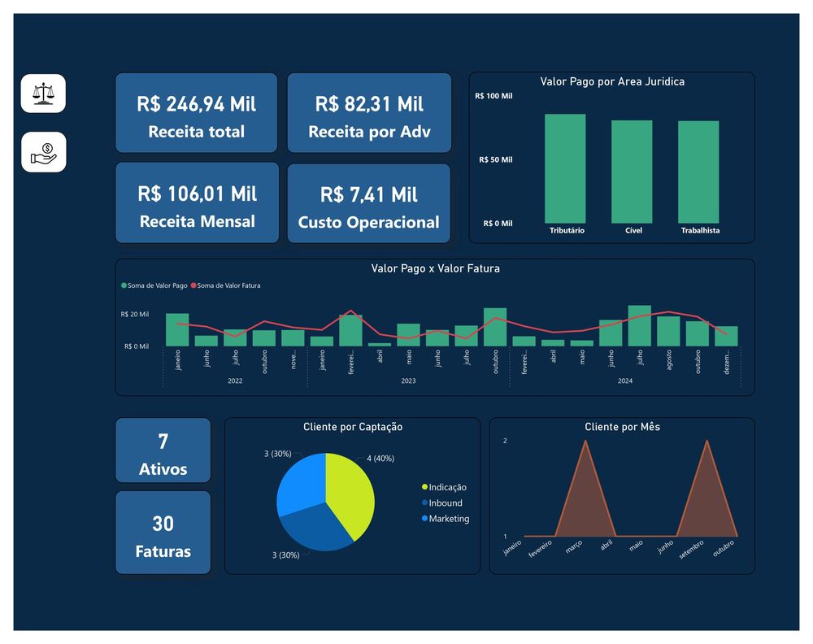Click the Indicação legend color dot
Image resolution: width=813 pixels, height=644 pixels.
pyautogui.click(x=424, y=487)
